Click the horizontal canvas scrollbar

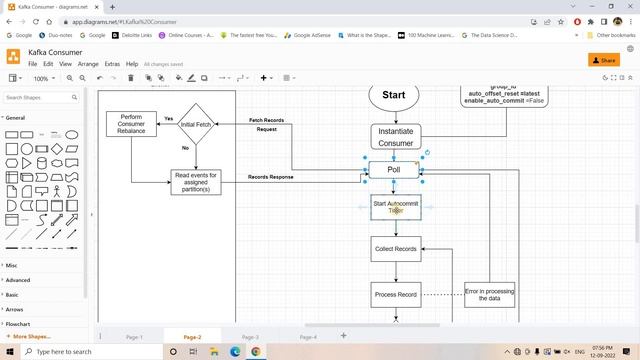coord(372,325)
